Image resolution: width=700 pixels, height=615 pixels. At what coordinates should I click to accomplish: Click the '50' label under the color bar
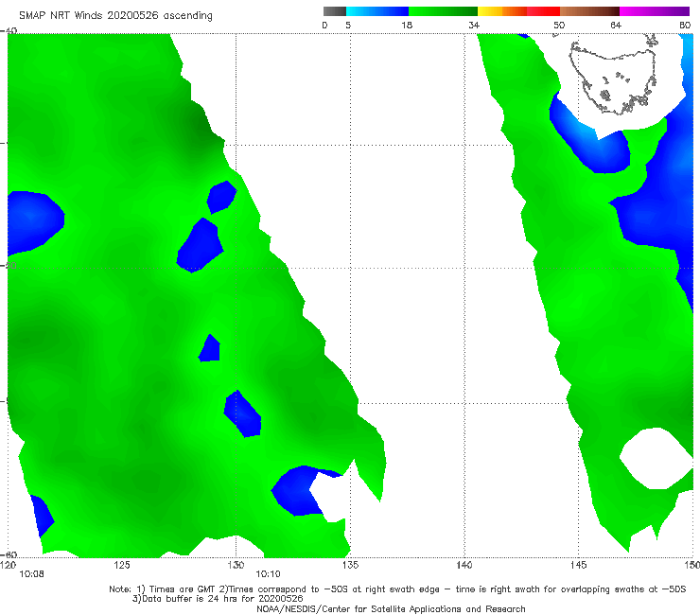tap(559, 25)
